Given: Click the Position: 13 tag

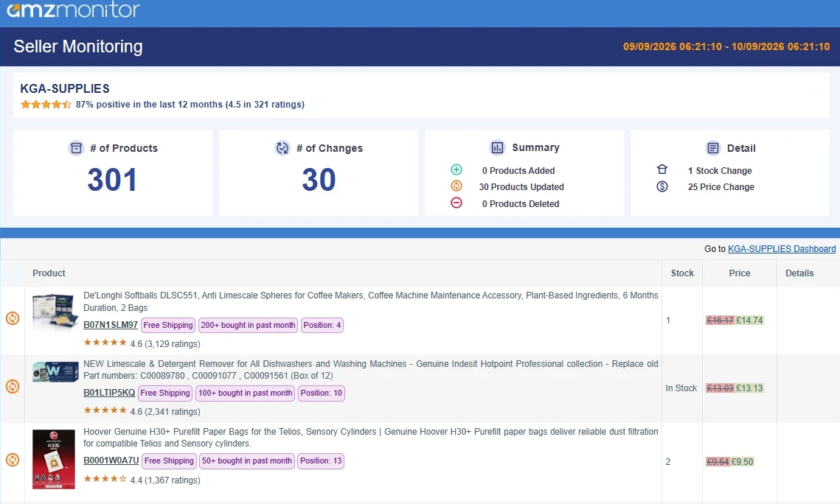Looking at the screenshot, I should point(321,461).
